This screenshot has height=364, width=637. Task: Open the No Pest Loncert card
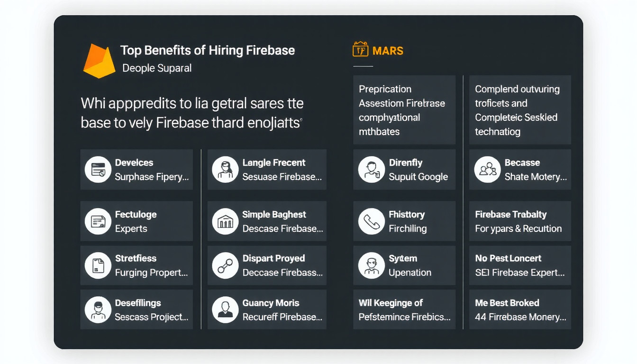[520, 265]
